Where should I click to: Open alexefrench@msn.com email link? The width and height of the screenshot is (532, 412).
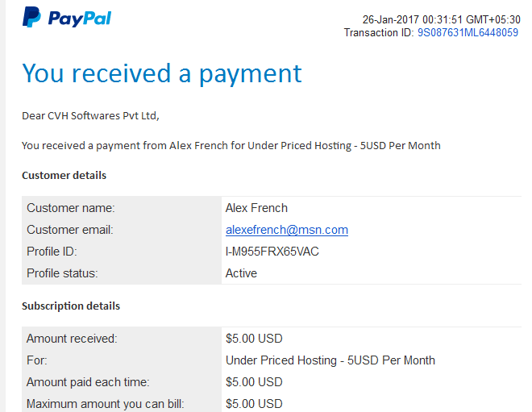click(287, 230)
